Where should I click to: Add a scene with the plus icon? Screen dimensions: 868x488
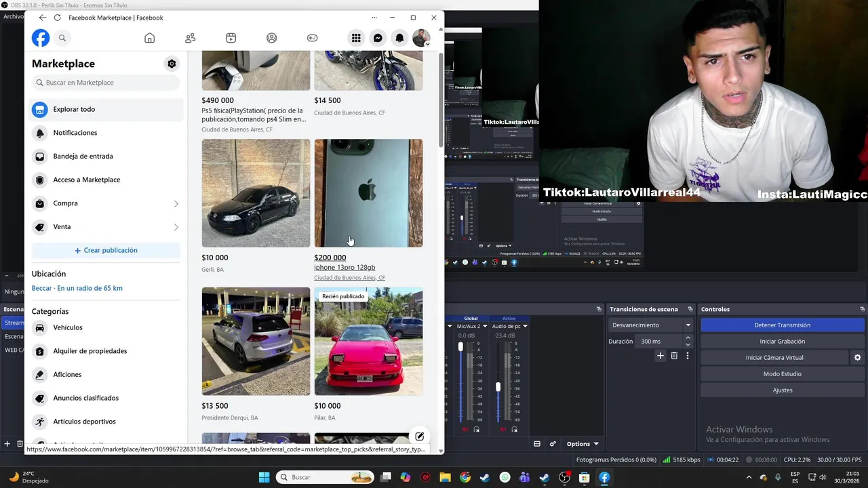click(7, 444)
